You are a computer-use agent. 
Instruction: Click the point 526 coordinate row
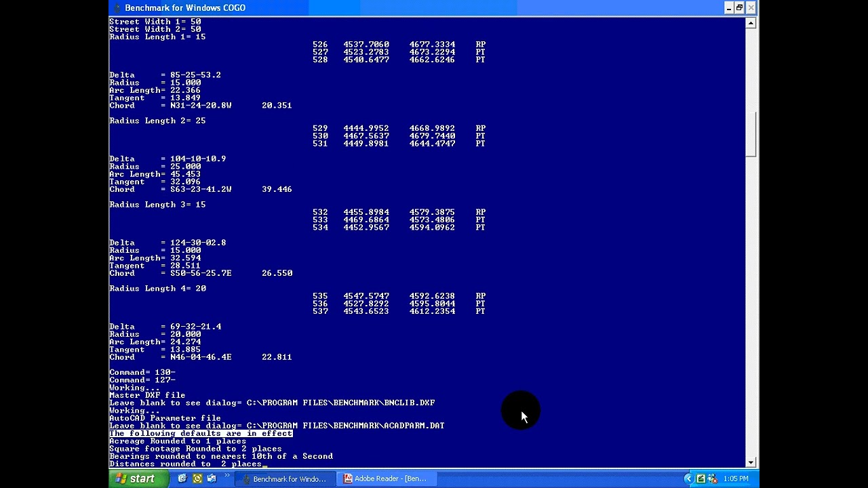399,45
